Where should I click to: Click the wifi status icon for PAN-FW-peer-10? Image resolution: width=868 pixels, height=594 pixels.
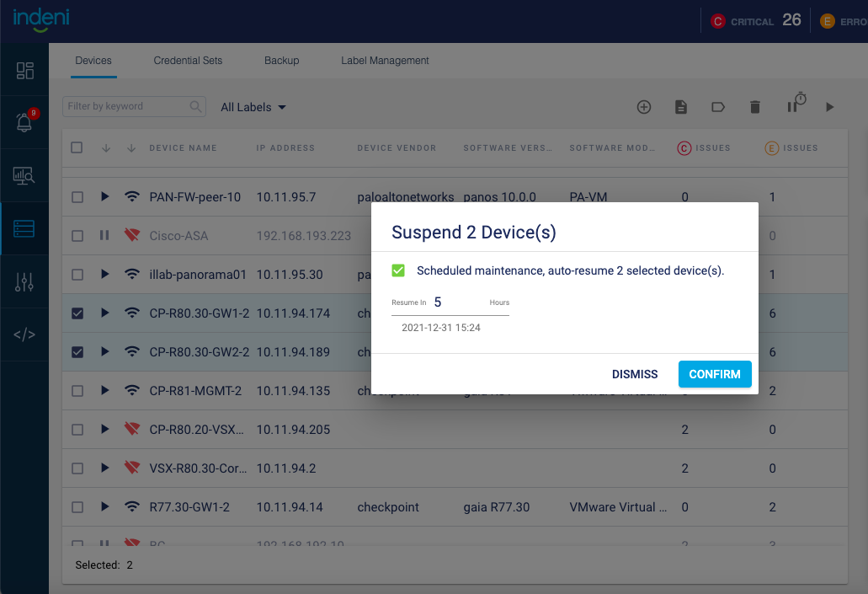point(131,196)
